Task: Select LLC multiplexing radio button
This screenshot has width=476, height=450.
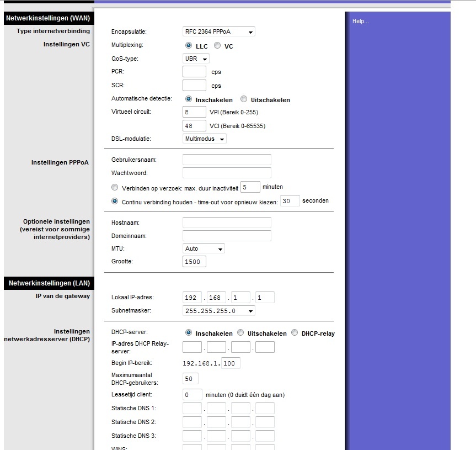Action: pos(189,45)
